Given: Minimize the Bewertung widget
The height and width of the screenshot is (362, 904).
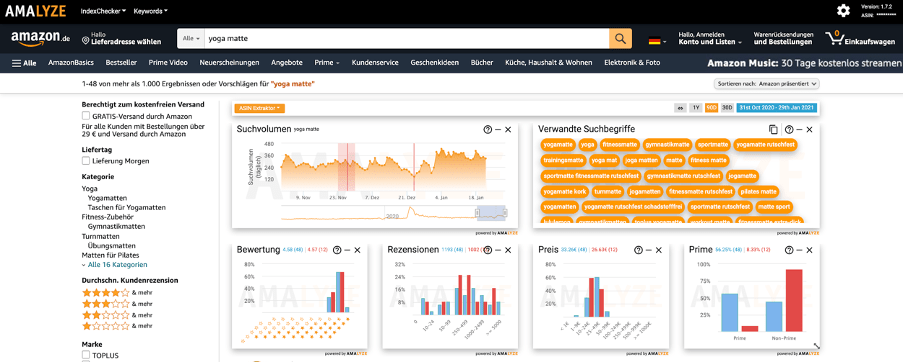Looking at the screenshot, I should tap(347, 250).
